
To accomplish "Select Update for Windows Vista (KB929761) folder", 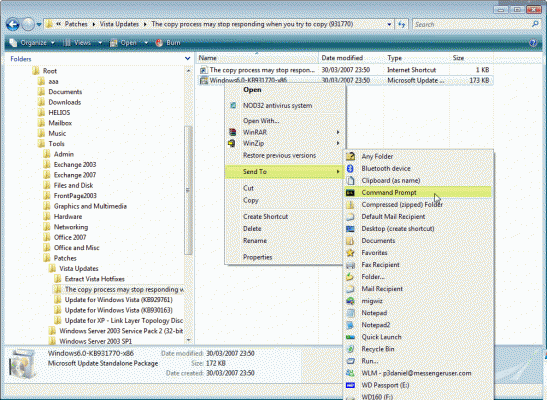I will 118,300.
